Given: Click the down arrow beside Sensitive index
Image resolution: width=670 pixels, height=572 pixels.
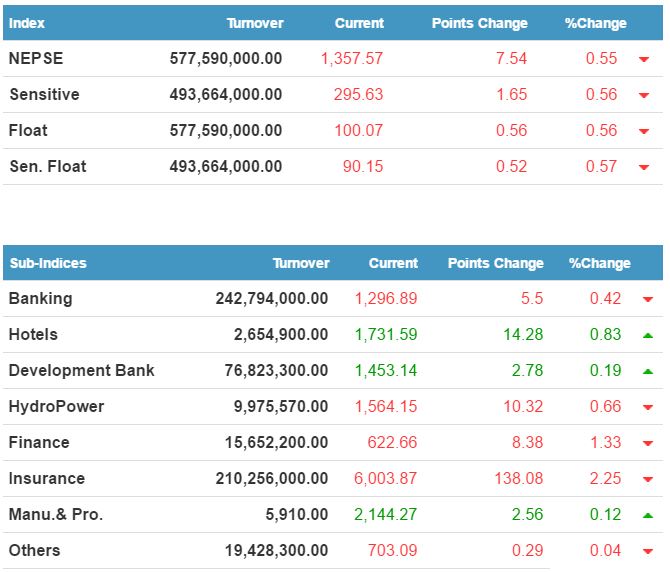Looking at the screenshot, I should click(643, 95).
